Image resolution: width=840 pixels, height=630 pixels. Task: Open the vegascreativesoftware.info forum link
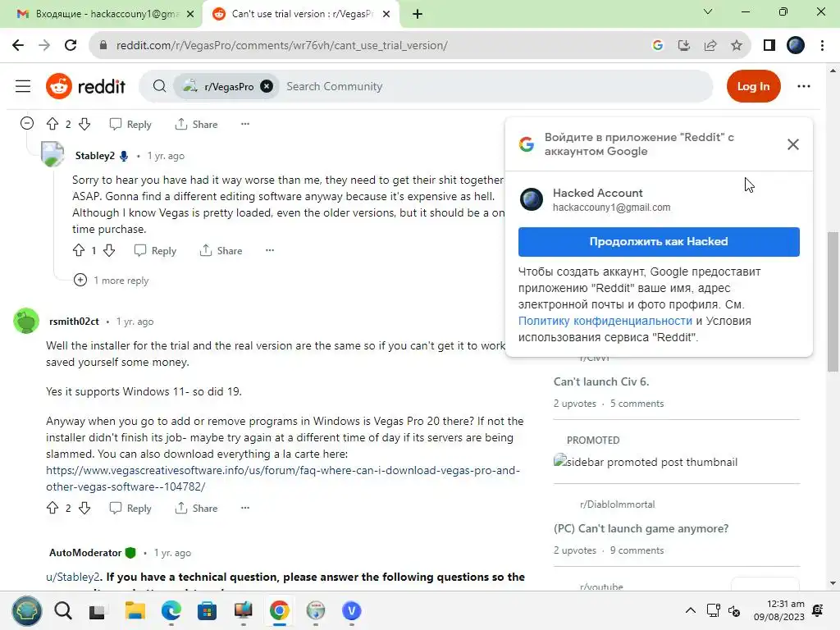click(283, 478)
